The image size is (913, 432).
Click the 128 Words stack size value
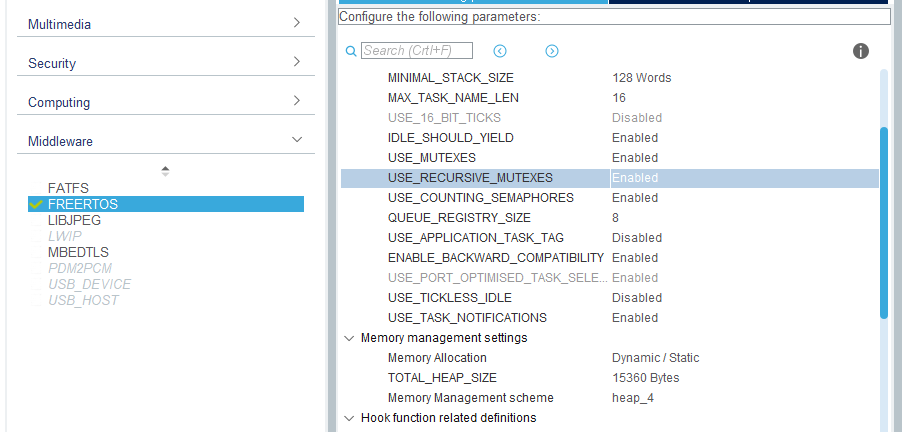point(641,78)
